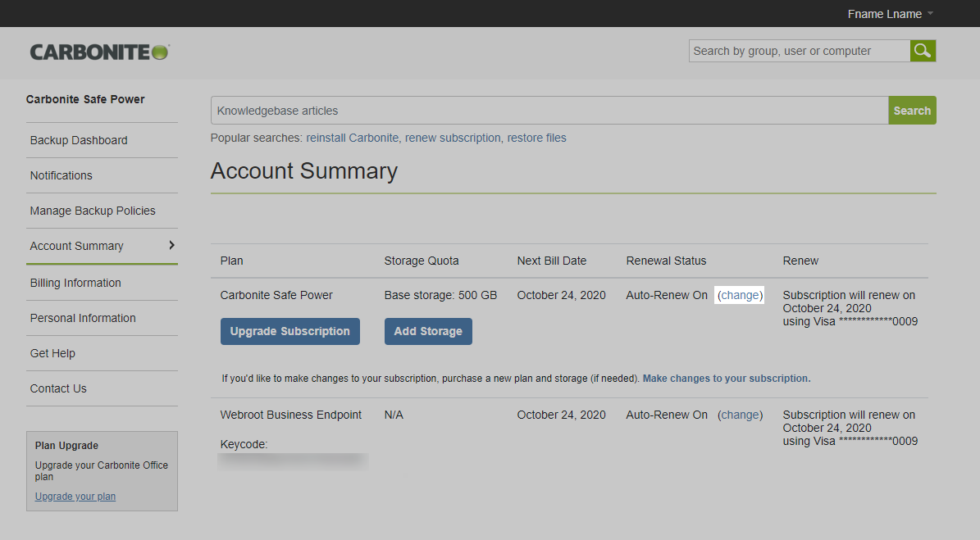Open Personal Information page
Image resolution: width=980 pixels, height=540 pixels.
pyautogui.click(x=83, y=318)
